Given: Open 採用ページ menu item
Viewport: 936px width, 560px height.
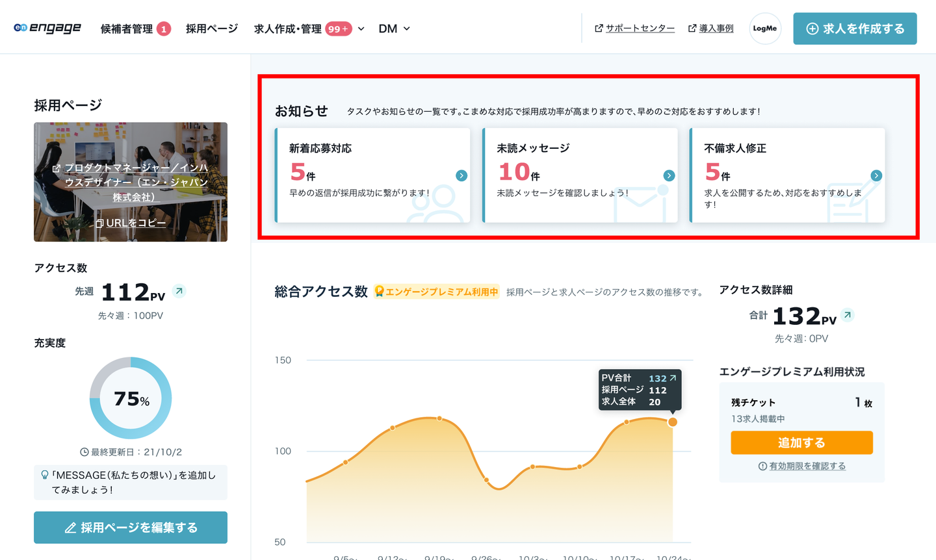Looking at the screenshot, I should 212,29.
